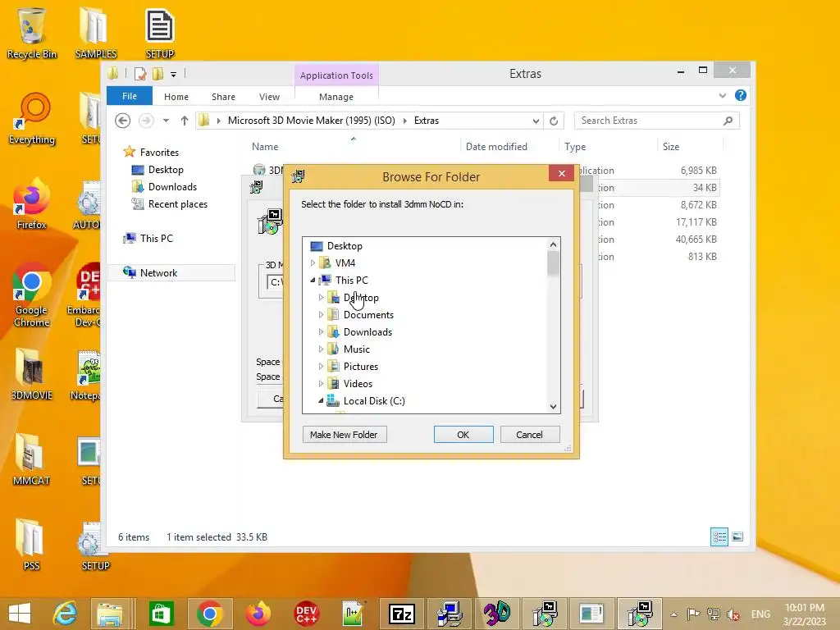
Task: Collapse the This PC tree node
Action: click(x=313, y=281)
